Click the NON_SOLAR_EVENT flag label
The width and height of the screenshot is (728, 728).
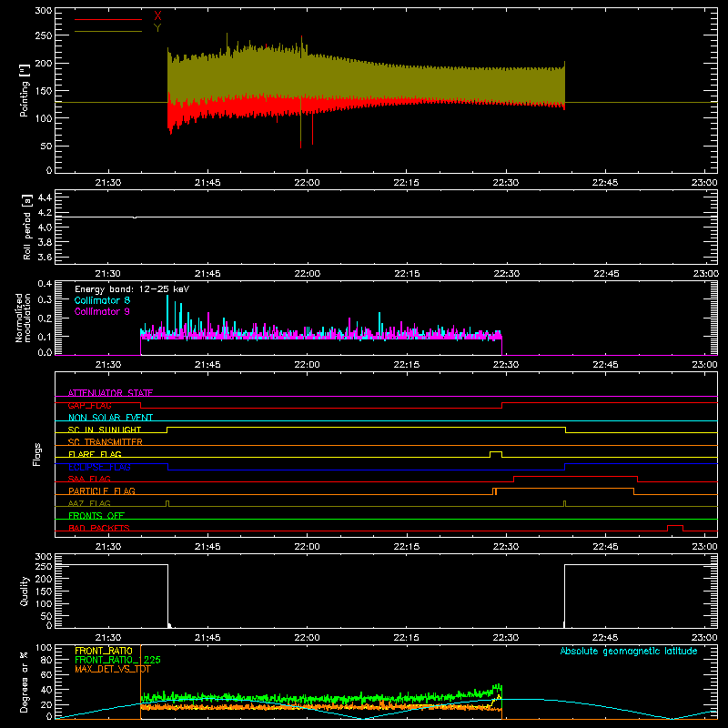tap(110, 418)
